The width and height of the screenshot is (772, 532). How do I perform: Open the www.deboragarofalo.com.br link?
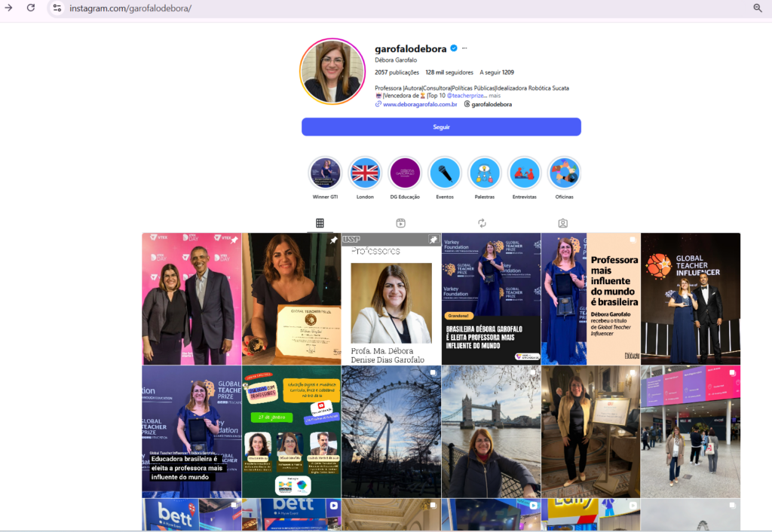[420, 105]
